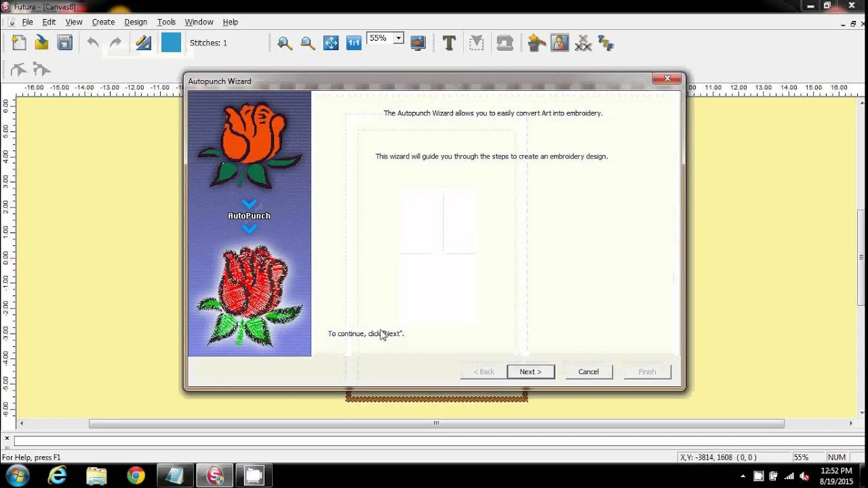Open the Tools menu

tap(166, 22)
